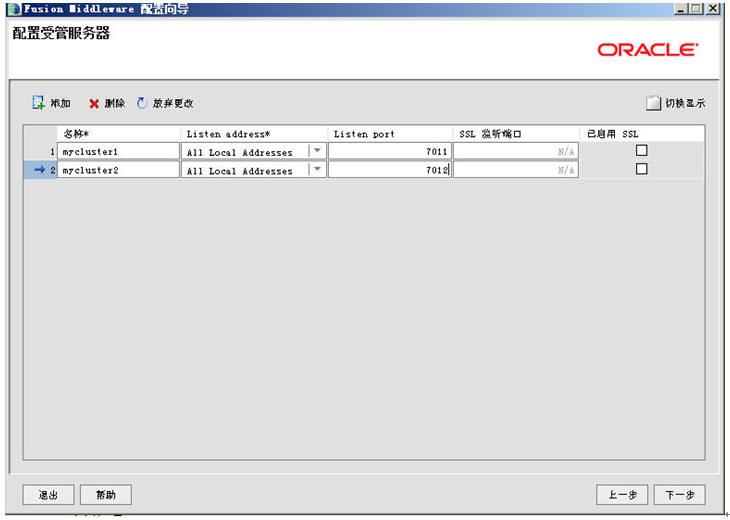Open Listen address dropdown for mycluster1
Viewport: 730px width, 520px height.
[x=317, y=151]
